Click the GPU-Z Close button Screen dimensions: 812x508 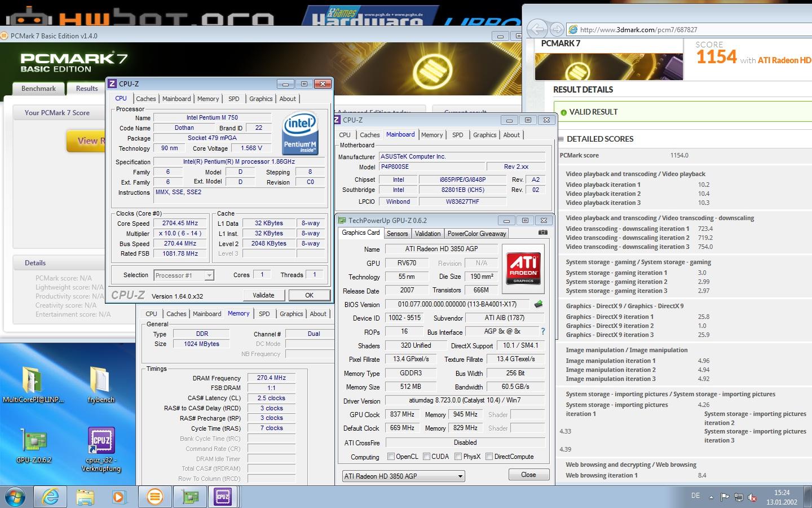[528, 475]
